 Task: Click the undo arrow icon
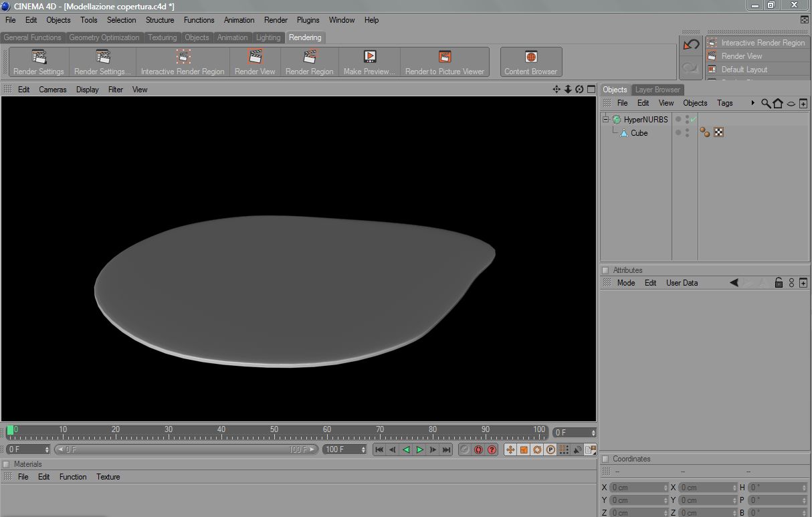[x=691, y=45]
